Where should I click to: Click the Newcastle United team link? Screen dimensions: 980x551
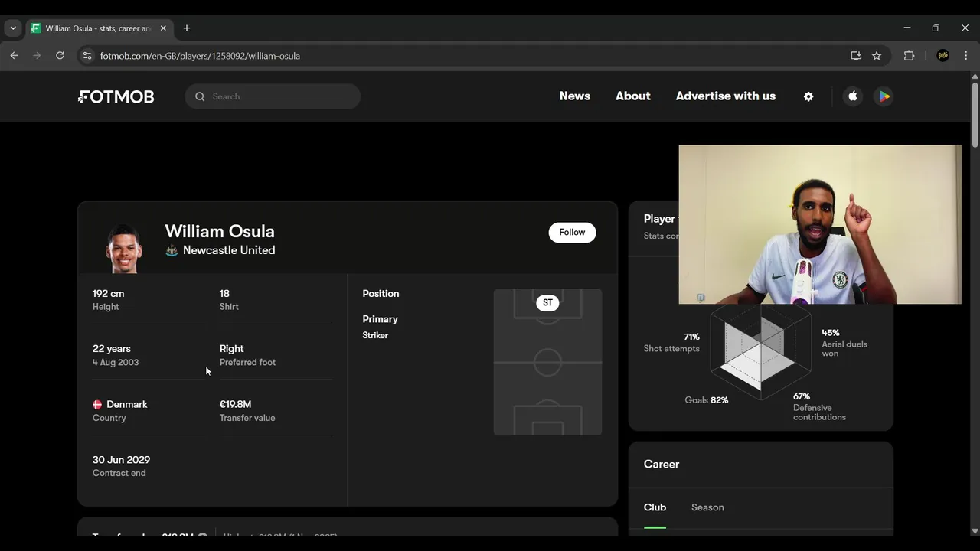(229, 250)
